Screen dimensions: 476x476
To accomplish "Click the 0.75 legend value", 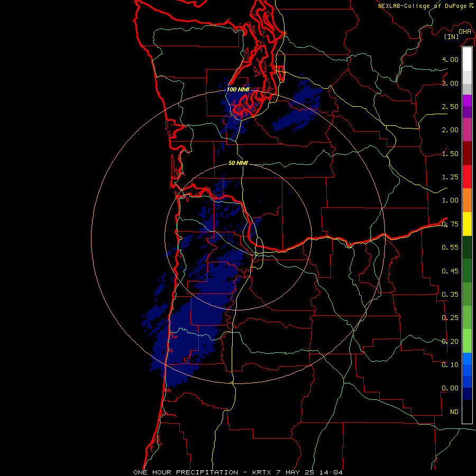I will [450, 224].
